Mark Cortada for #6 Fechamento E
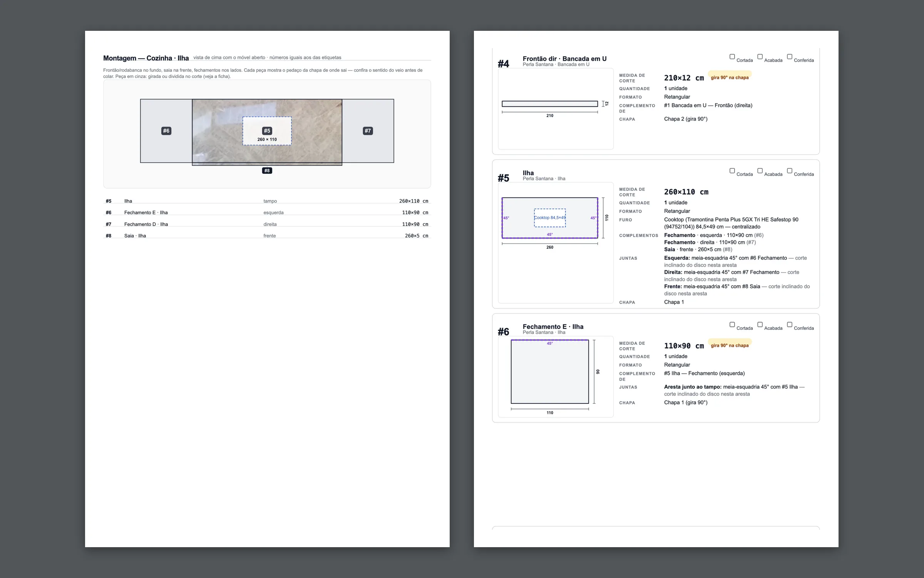The image size is (924, 578). 732,324
